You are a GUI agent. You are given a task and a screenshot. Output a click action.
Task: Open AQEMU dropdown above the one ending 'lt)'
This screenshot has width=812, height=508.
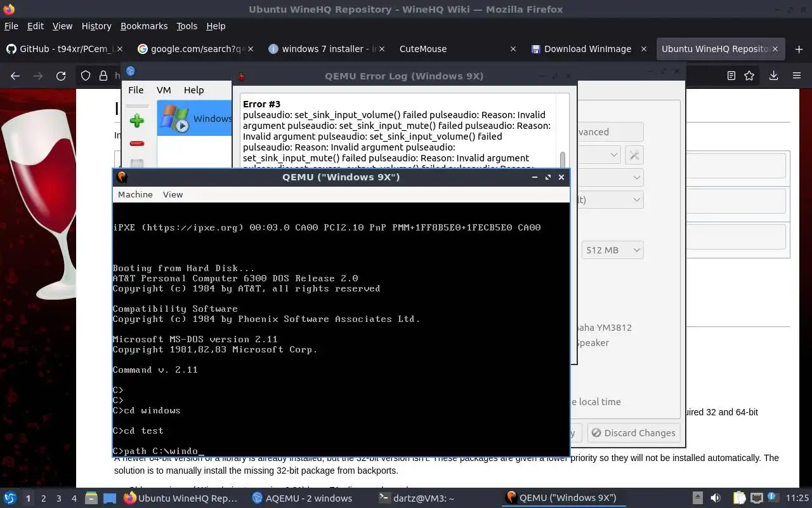pos(610,178)
